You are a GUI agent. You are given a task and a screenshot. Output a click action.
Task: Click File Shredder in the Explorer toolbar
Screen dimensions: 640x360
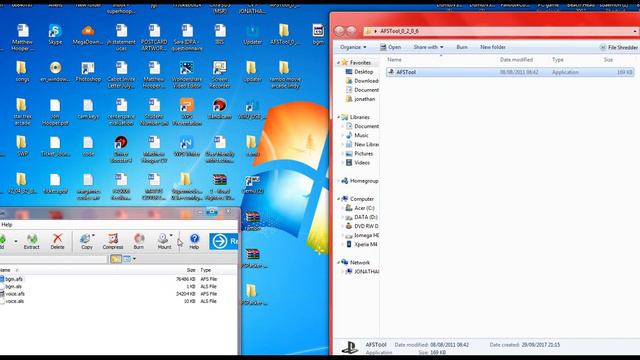[618, 48]
